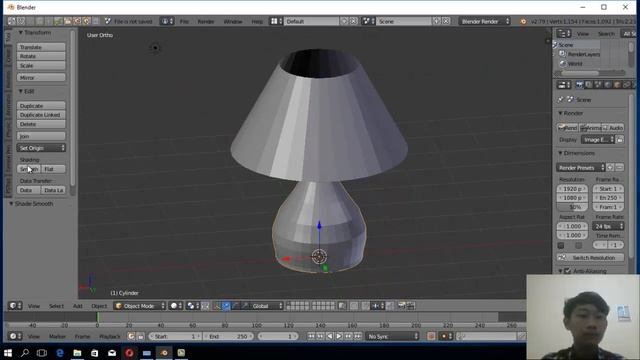
Task: Enable the translate manipulator arrow icon
Action: tap(226, 306)
